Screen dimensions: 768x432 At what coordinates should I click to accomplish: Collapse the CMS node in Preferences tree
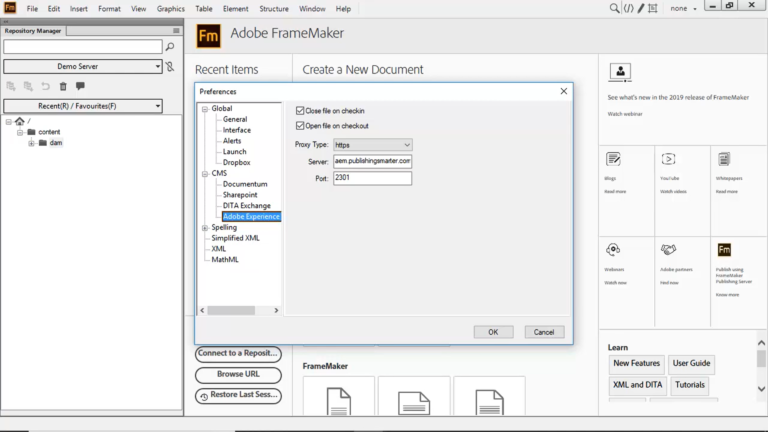205,173
